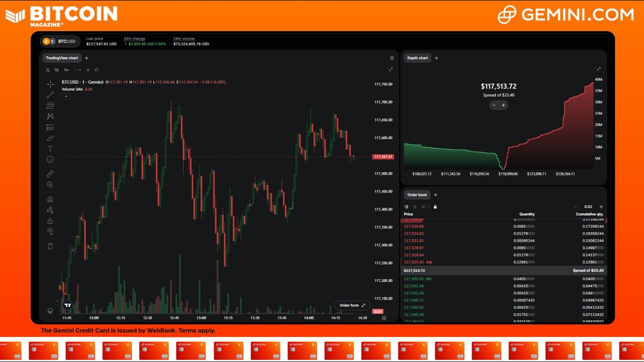Click the 24hr volume label
Screen dimensions: 644x362
tap(184, 39)
